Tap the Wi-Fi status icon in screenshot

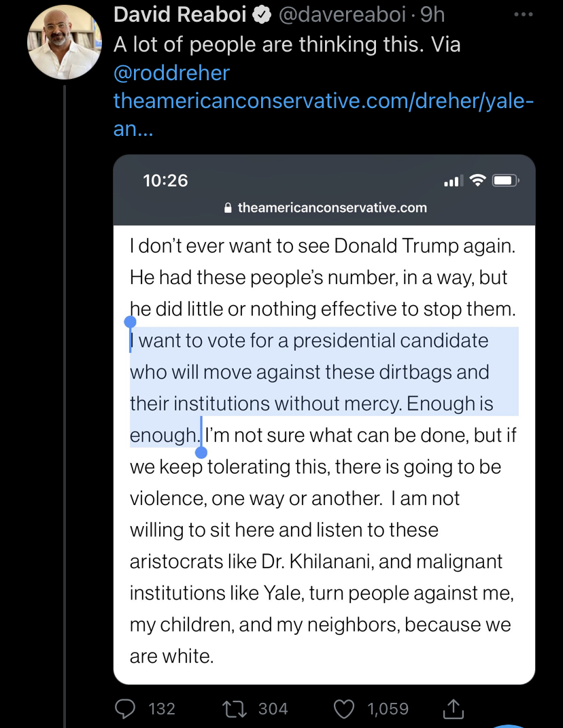tap(477, 180)
